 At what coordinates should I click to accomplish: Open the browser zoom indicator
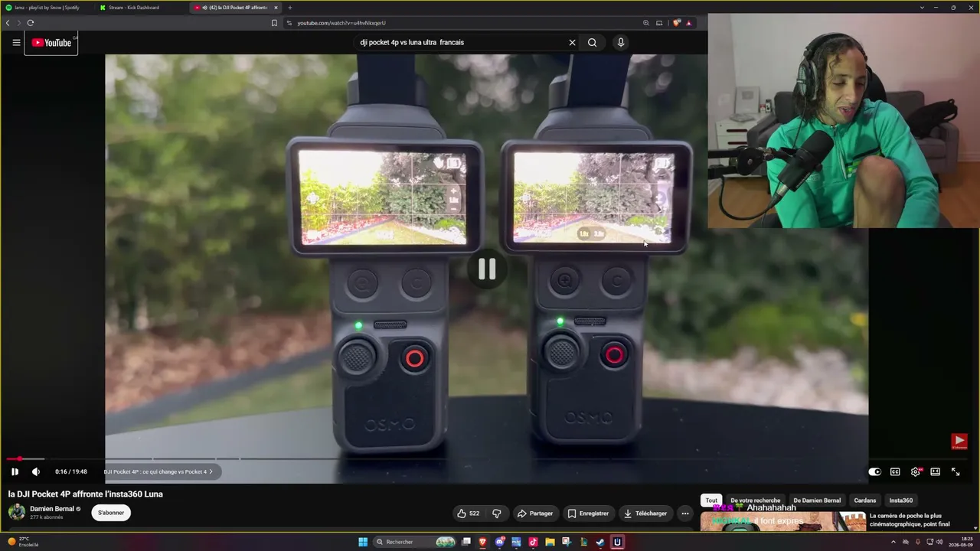click(645, 23)
